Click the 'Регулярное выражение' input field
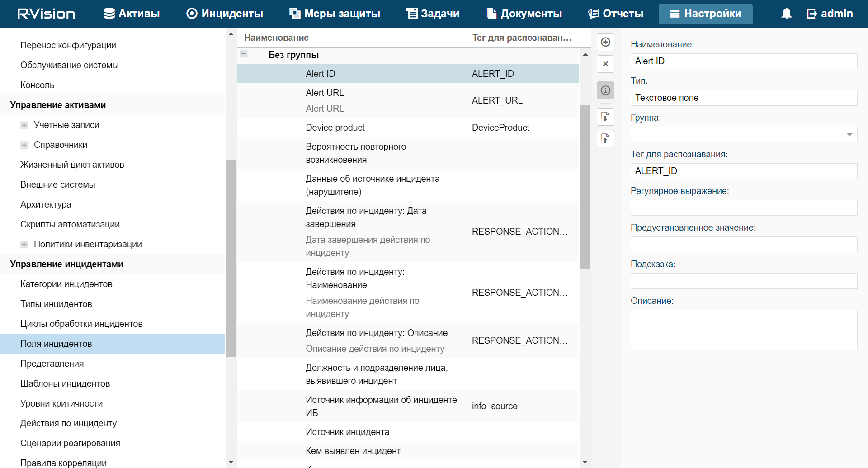 (743, 208)
